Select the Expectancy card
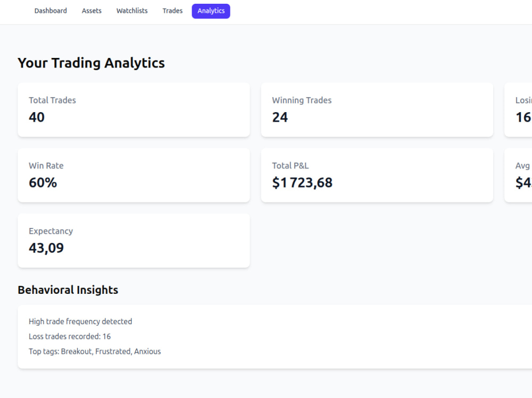This screenshot has height=398, width=532. pos(134,241)
